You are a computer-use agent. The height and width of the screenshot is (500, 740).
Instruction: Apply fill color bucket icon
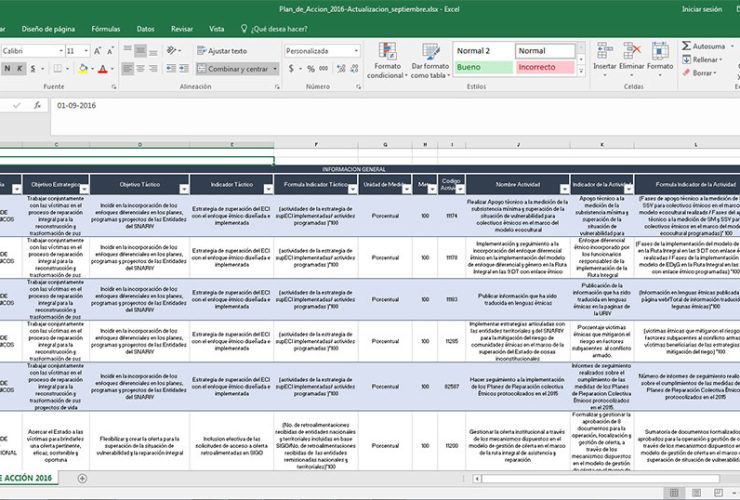click(83, 69)
